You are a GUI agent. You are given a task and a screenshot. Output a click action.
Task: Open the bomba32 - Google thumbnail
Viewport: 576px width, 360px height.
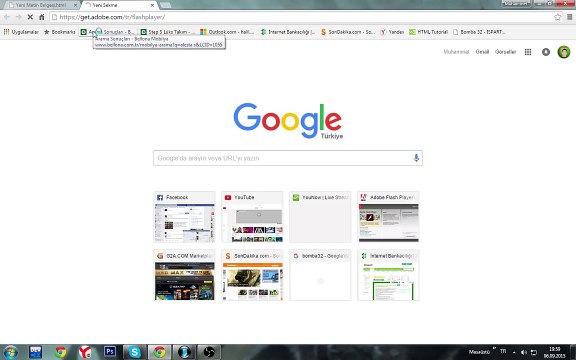[320, 275]
